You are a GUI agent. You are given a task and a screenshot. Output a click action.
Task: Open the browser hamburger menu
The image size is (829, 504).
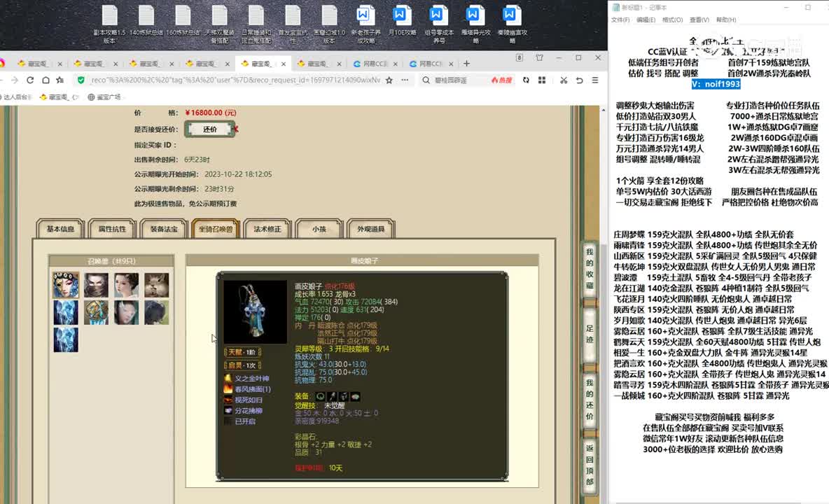(x=595, y=80)
